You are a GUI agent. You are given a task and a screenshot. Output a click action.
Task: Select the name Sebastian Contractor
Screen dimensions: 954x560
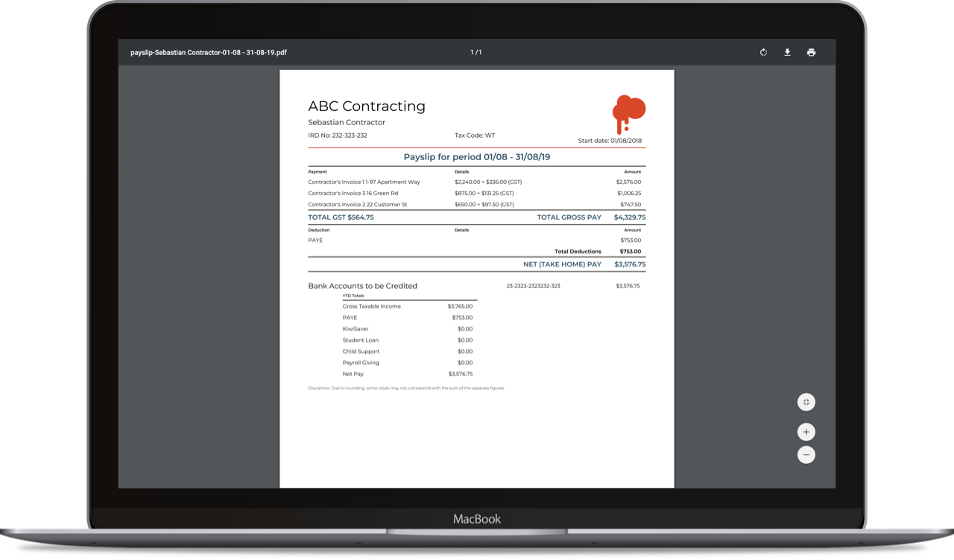(347, 122)
